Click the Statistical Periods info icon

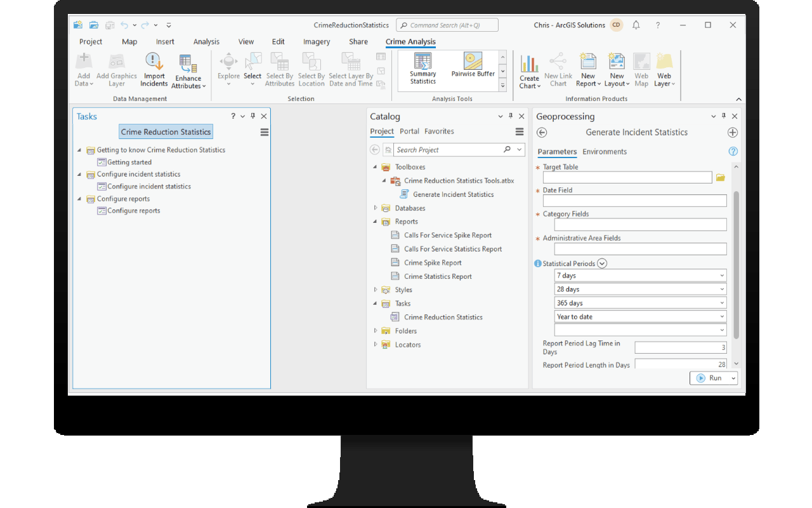click(x=538, y=264)
